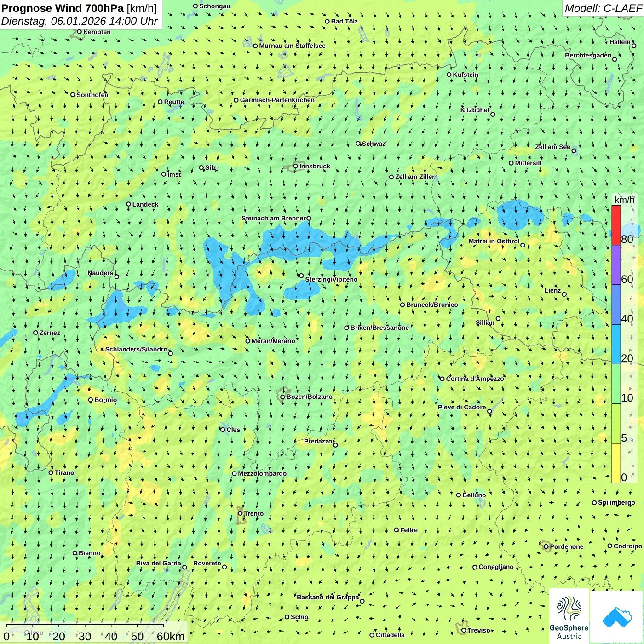Click the Pieve di Cadore label
This screenshot has width=644, height=644.
coord(462,407)
